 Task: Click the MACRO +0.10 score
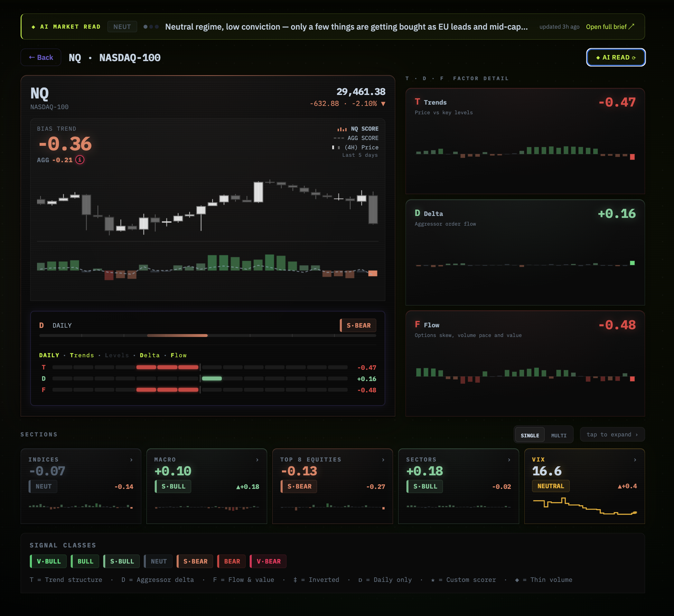173,471
